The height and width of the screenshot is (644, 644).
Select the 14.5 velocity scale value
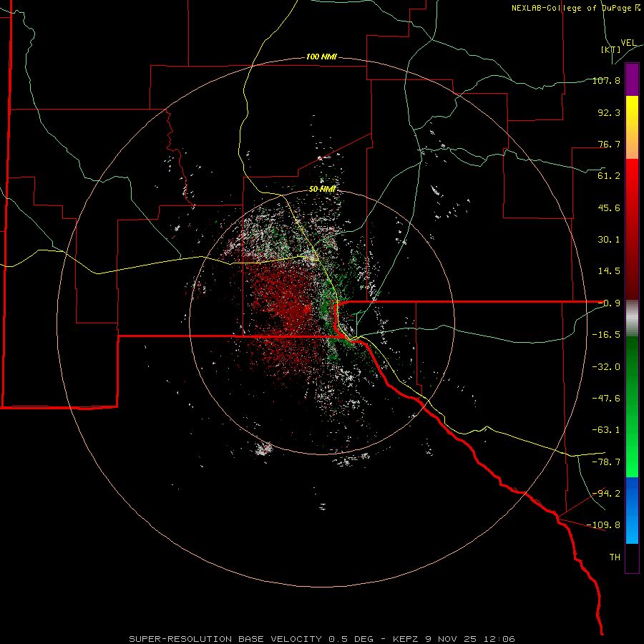pos(609,271)
